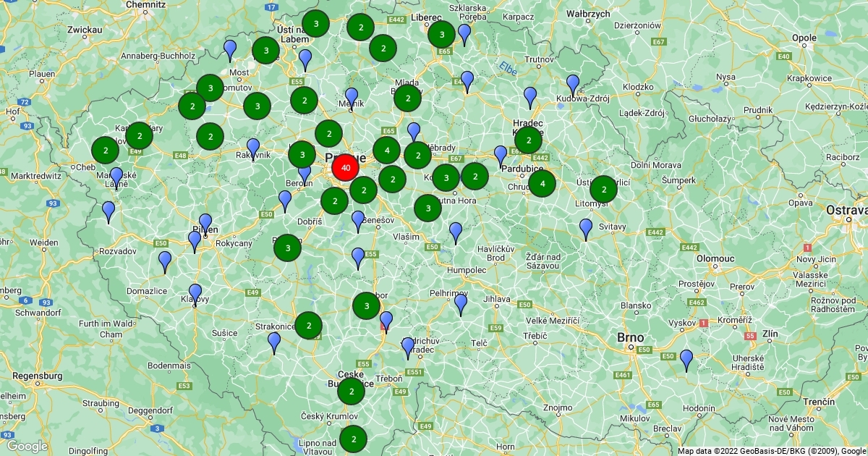Select the cluster 2 near Strakonice
Image resolution: width=868 pixels, height=456 pixels.
(x=309, y=326)
